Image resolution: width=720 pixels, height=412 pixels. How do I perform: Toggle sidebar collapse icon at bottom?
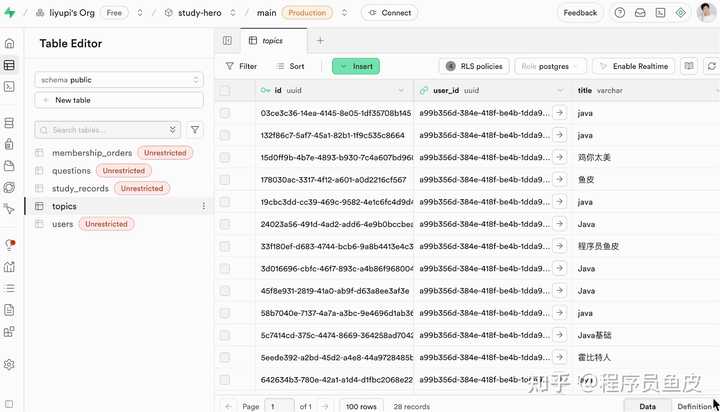tap(9, 404)
